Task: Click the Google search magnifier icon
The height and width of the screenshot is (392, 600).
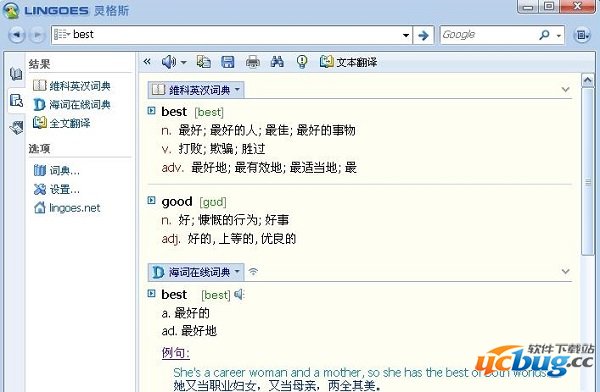Action: coord(544,35)
